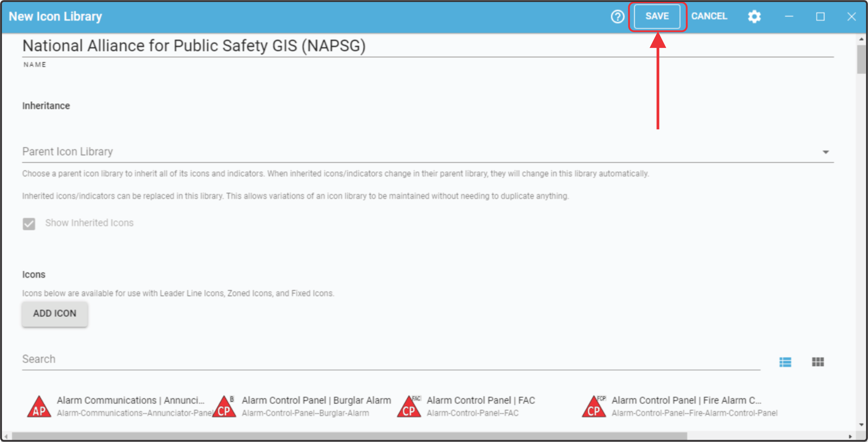Screen dimensions: 868x442
Task: Switch to grid view icon
Action: [818, 362]
